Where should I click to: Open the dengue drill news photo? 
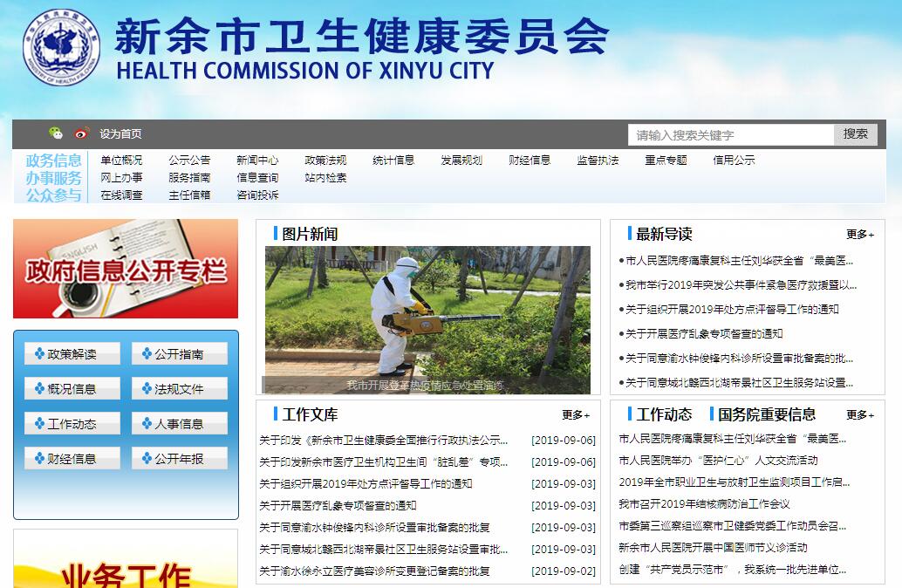(x=427, y=320)
